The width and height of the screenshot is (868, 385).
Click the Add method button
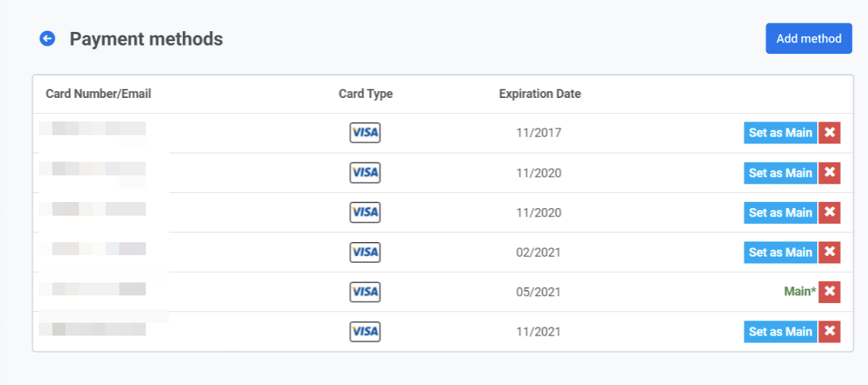coord(808,39)
